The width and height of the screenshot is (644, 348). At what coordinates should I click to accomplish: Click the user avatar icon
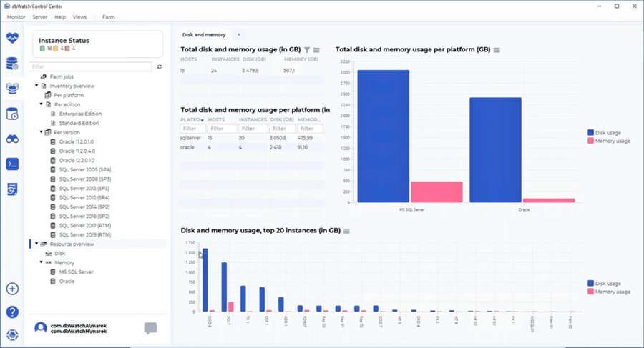[40, 328]
